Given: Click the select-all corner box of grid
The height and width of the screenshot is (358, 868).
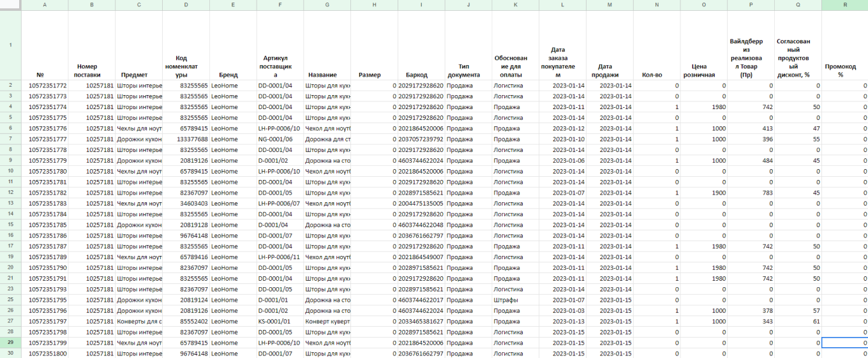Looking at the screenshot, I should (x=11, y=5).
